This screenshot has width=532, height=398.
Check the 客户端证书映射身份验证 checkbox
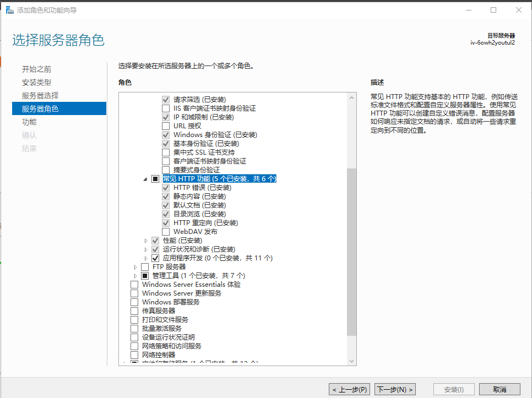[x=166, y=161]
